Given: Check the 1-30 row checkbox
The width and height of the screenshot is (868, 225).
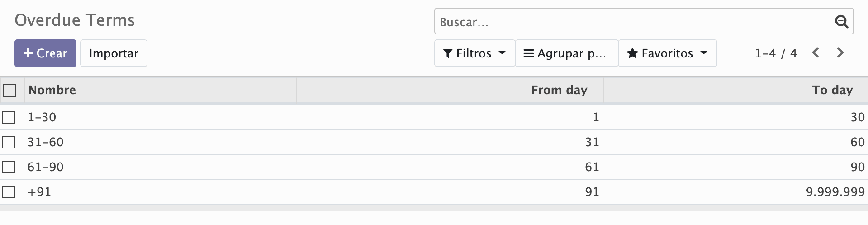Looking at the screenshot, I should 9,117.
